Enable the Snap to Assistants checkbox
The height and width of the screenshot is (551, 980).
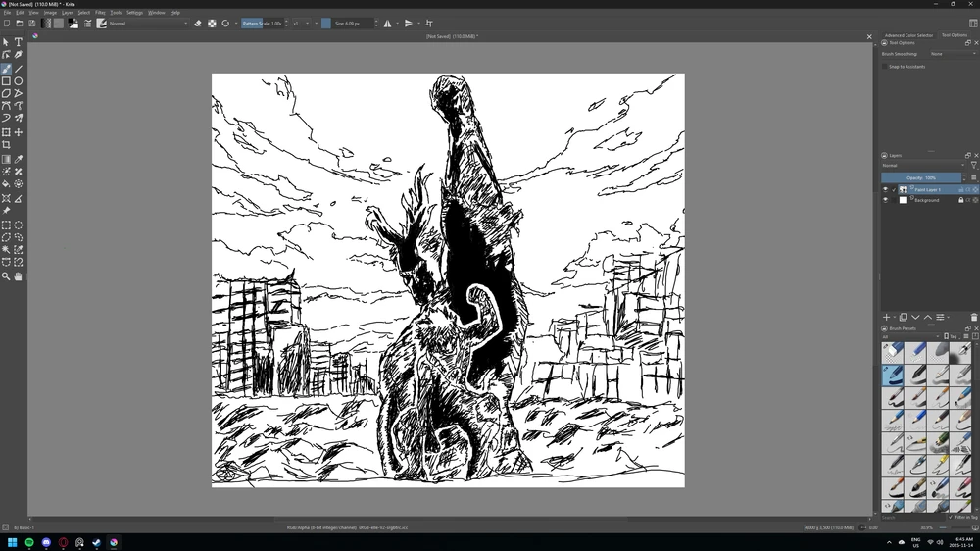[884, 67]
